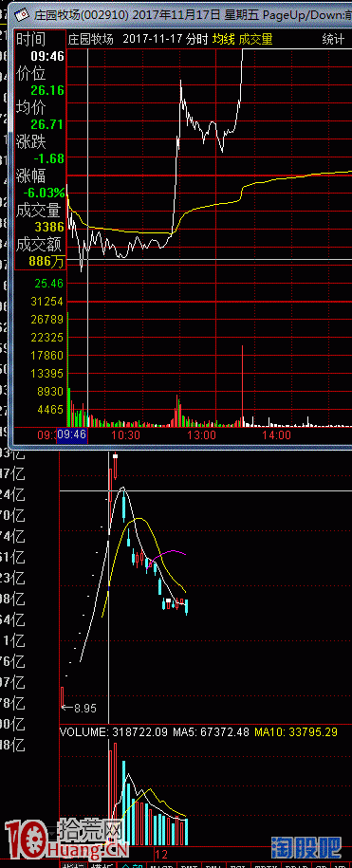The image size is (352, 868).
Task: Click the MA5: 67372.48 indicator text
Action: (211, 731)
